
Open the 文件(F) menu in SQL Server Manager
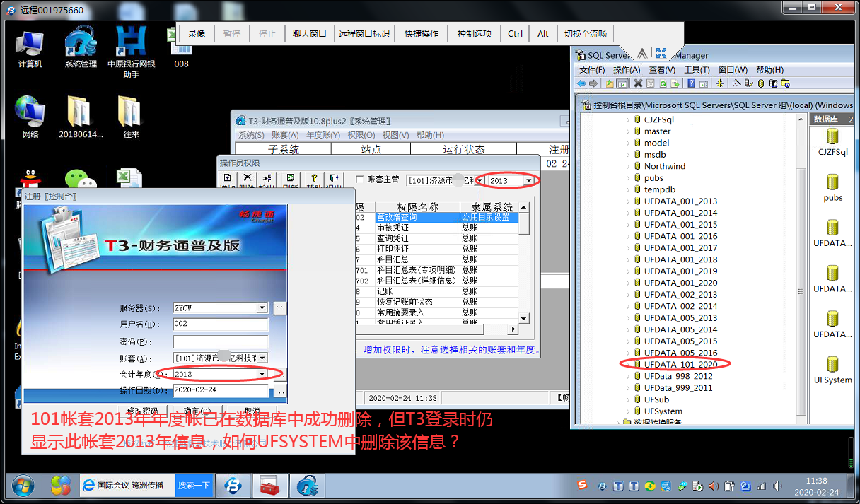(x=592, y=70)
